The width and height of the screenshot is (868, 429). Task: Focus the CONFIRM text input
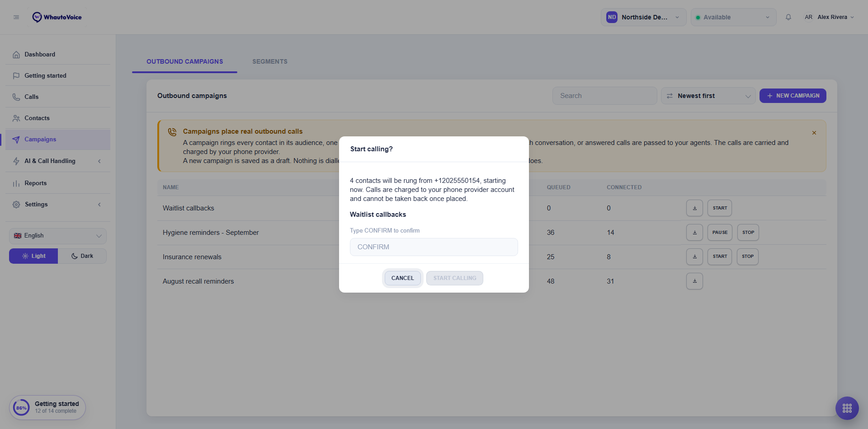click(434, 247)
